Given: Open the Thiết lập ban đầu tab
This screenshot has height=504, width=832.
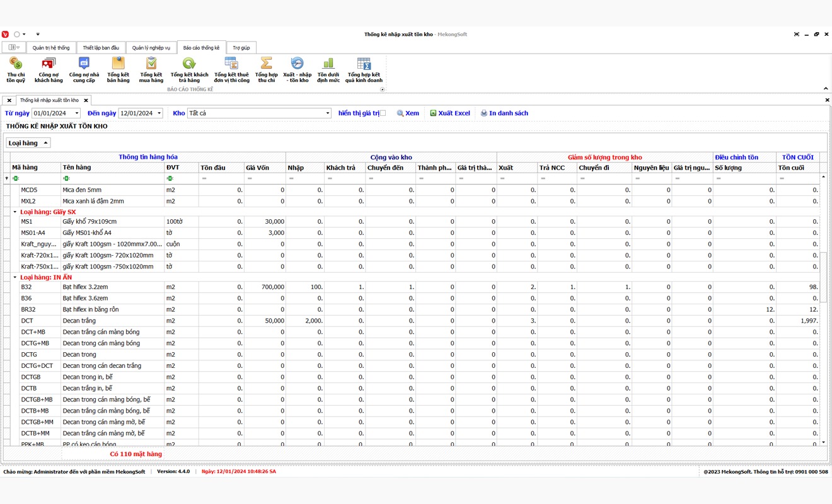Looking at the screenshot, I should [101, 48].
